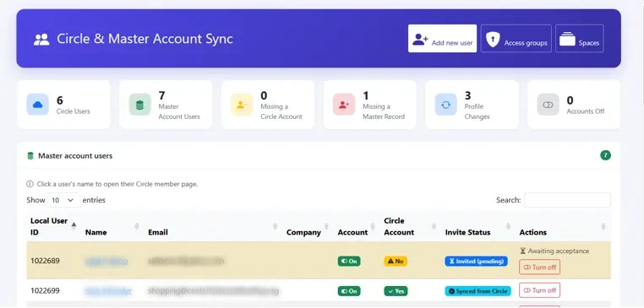Toggle the On account badge for user 1022699
This screenshot has width=644, height=308.
(x=349, y=291)
